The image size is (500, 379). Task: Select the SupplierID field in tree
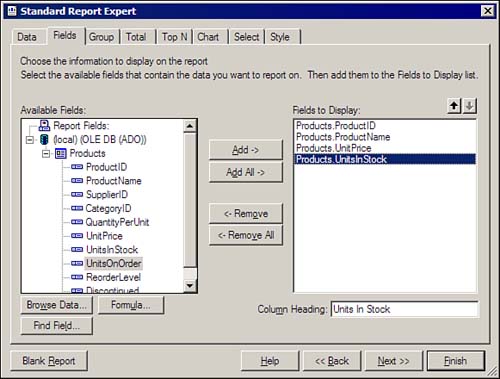107,194
